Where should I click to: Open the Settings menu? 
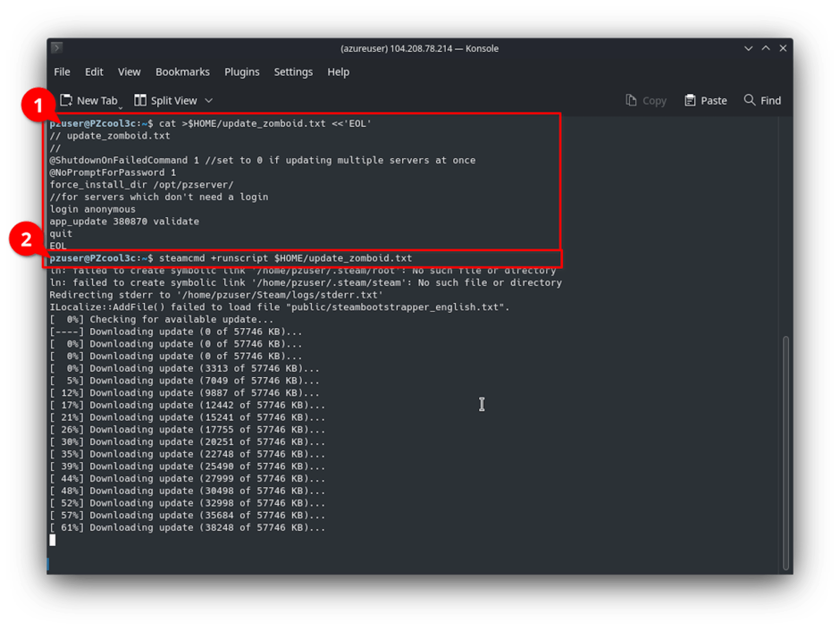click(294, 72)
